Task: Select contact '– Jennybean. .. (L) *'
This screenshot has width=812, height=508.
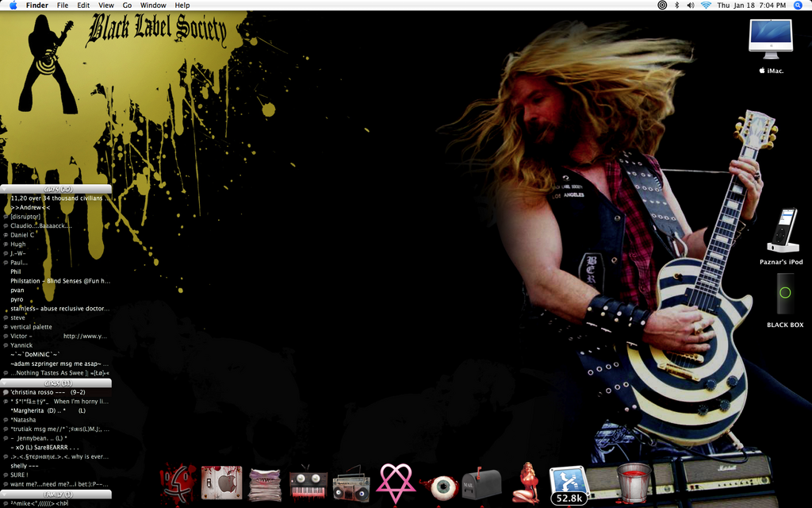Action: click(56, 438)
